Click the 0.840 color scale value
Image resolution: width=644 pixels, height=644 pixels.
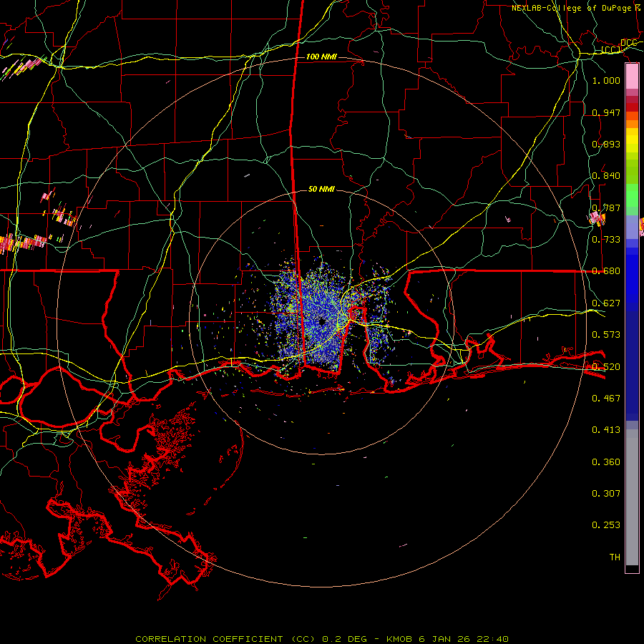pos(606,176)
